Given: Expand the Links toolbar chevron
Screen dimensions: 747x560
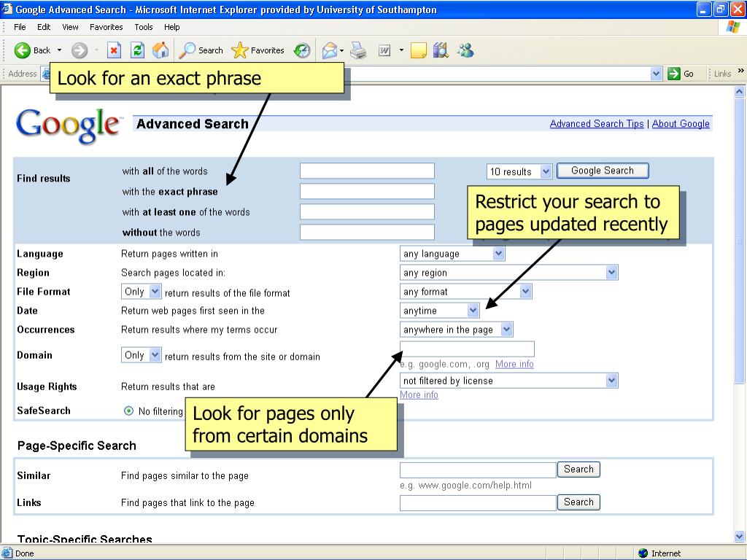Looking at the screenshot, I should point(741,71).
